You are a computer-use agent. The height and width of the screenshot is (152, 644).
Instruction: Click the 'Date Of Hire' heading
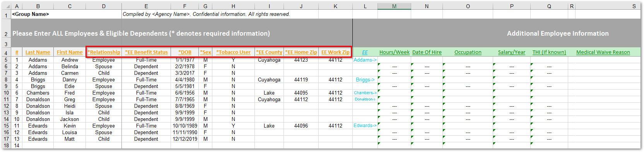point(427,52)
